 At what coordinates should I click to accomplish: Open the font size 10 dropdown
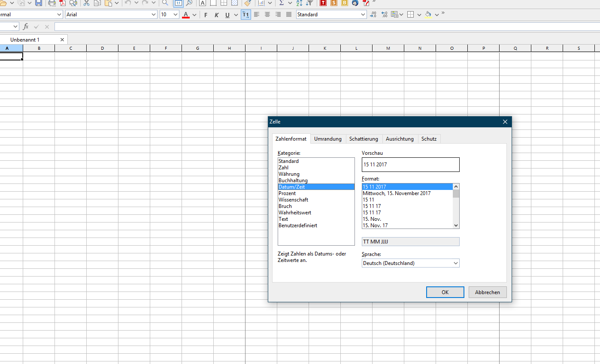pyautogui.click(x=175, y=15)
